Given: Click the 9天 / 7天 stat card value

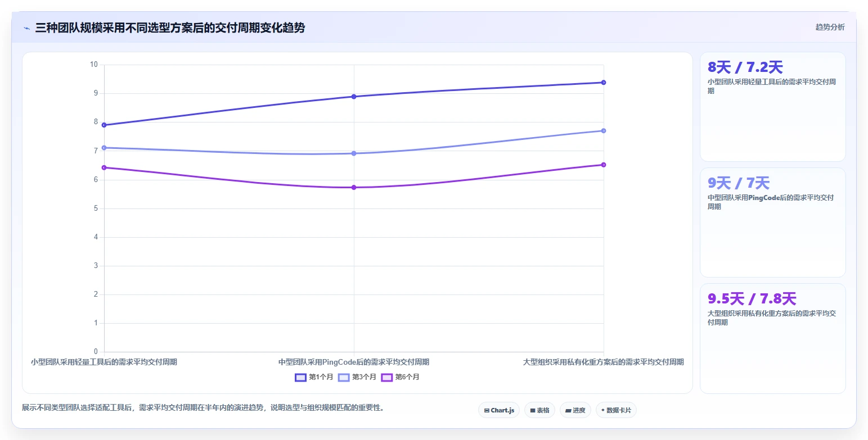Looking at the screenshot, I should click(x=739, y=183).
